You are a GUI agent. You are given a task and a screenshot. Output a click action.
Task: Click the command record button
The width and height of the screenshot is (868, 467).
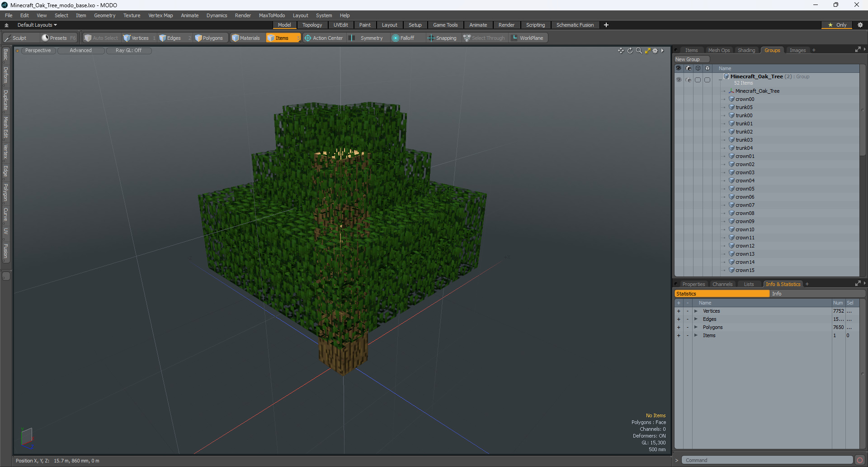click(x=860, y=460)
